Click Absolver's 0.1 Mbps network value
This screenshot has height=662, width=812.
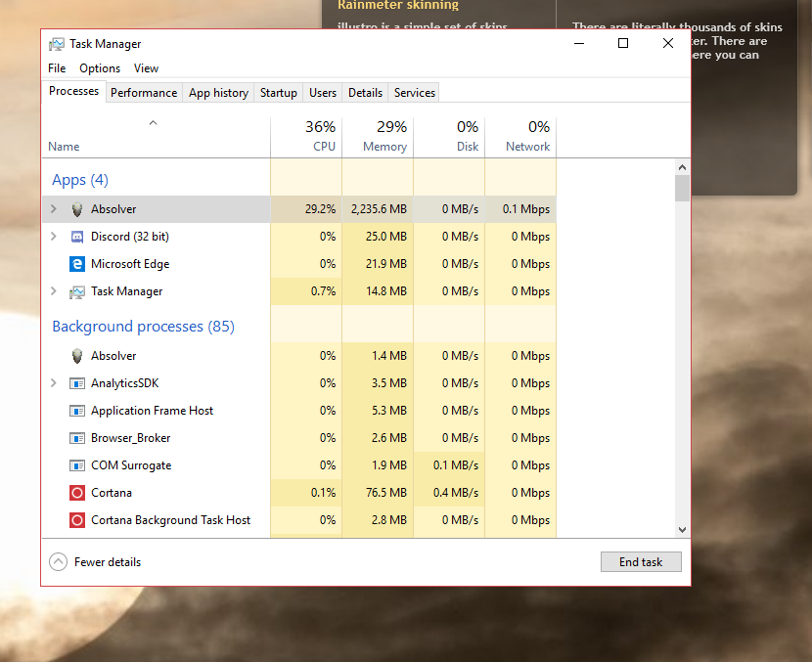coord(526,209)
